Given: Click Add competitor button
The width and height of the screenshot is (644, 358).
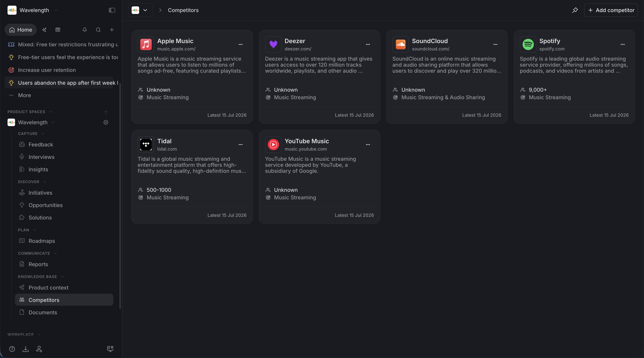Looking at the screenshot, I should (x=611, y=10).
